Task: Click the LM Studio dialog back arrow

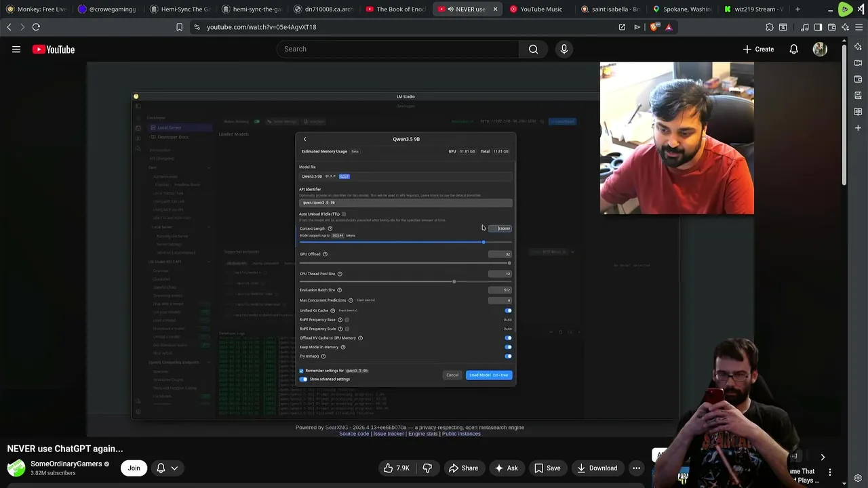Action: [304, 139]
